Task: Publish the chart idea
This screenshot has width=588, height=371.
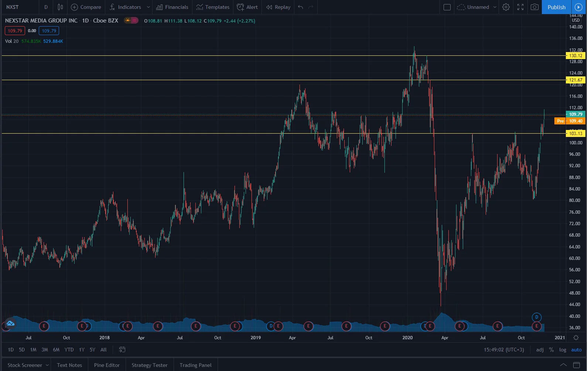Action: (556, 7)
